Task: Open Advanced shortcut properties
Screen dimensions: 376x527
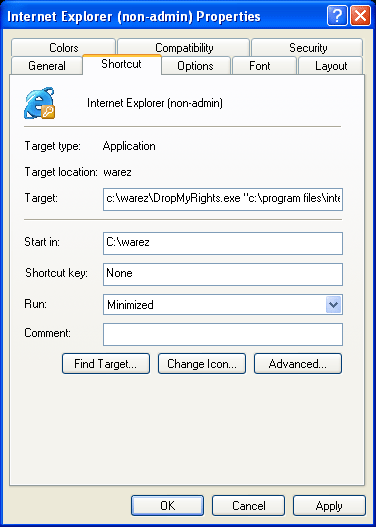Action: click(298, 363)
